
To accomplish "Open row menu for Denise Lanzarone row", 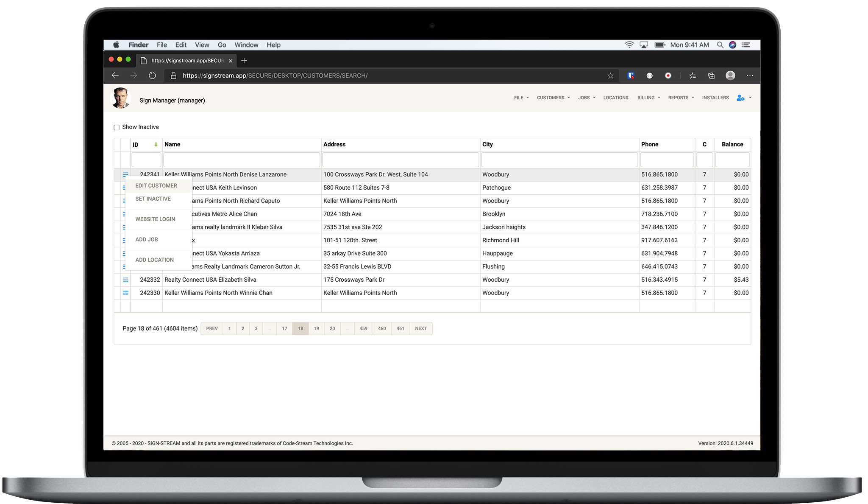I will pyautogui.click(x=125, y=174).
